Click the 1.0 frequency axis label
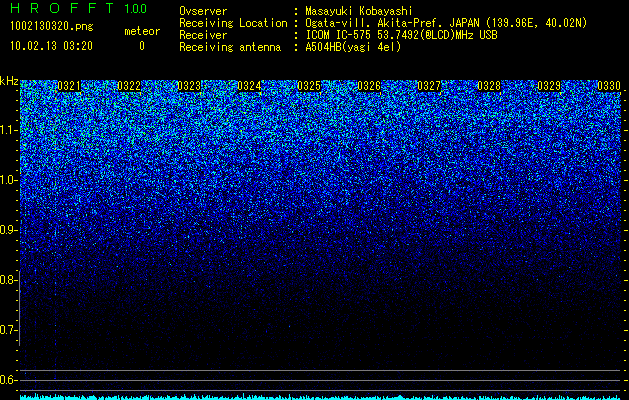This screenshot has height=400, width=629. pyautogui.click(x=8, y=180)
